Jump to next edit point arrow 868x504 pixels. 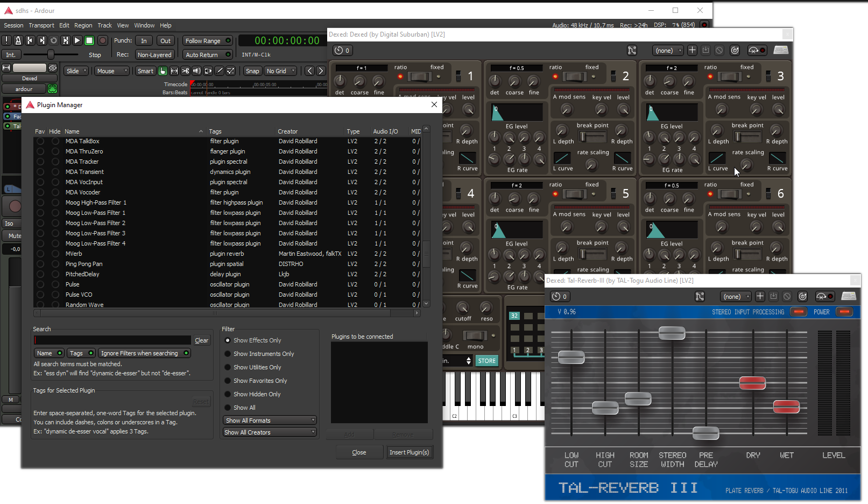(321, 71)
